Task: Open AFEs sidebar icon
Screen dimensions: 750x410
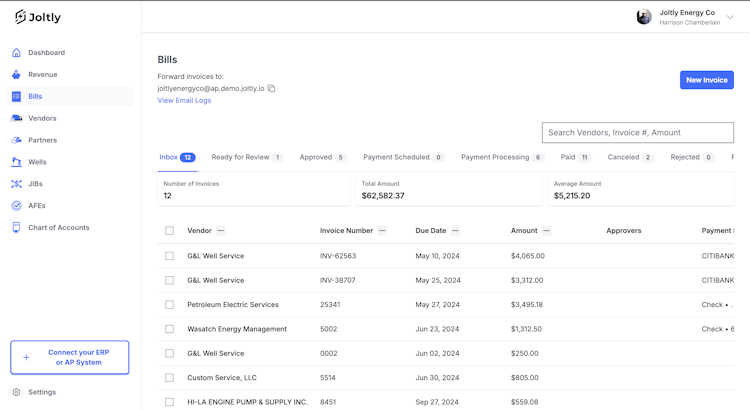Action: (16, 206)
